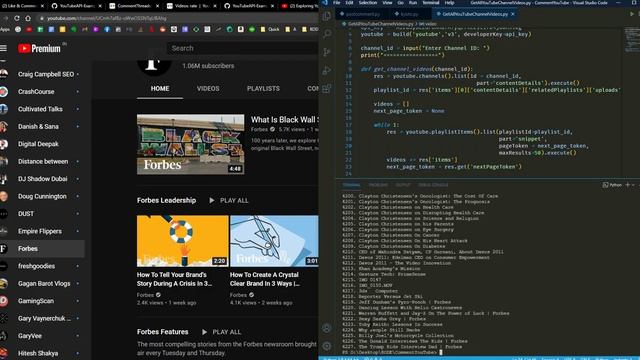Open File menu in VS Code
Image resolution: width=640 pixels, height=360 pixels.
click(x=337, y=2)
